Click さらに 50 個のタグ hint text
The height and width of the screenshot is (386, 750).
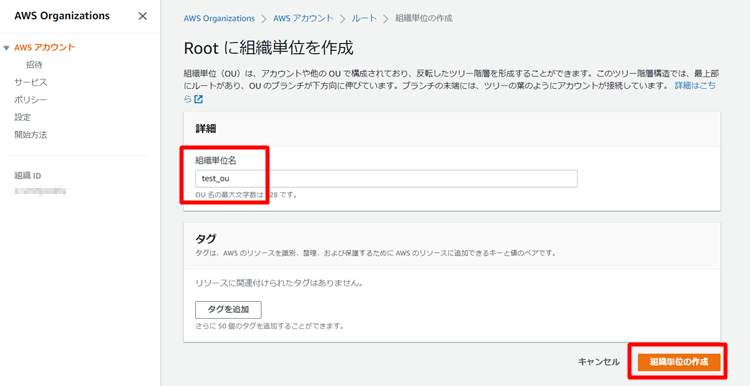point(270,326)
